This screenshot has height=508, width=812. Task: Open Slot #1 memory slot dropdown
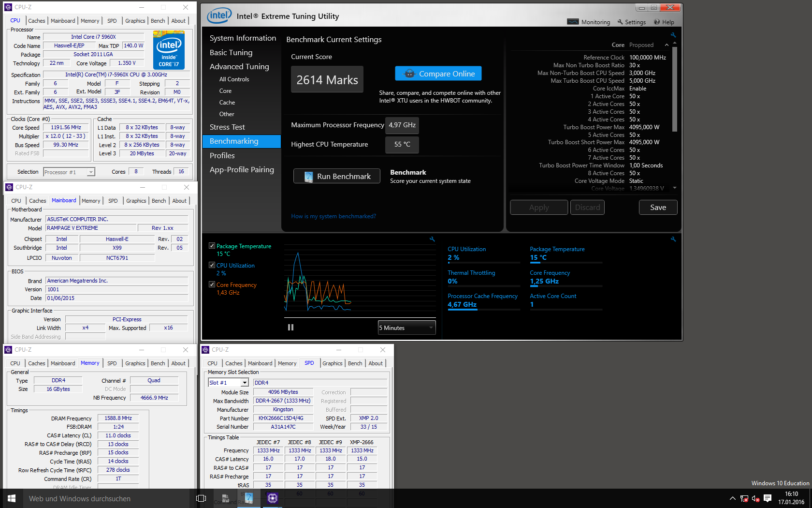[x=228, y=383]
